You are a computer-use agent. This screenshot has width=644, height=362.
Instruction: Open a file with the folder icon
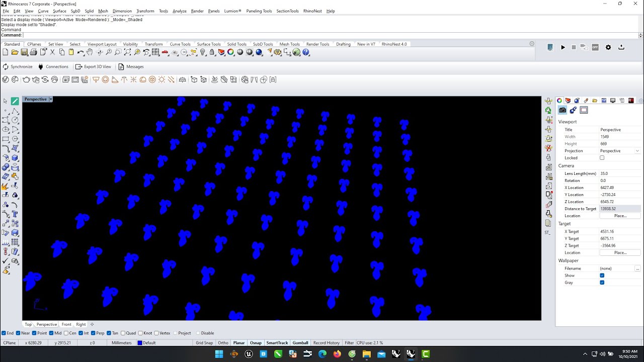pyautogui.click(x=15, y=52)
